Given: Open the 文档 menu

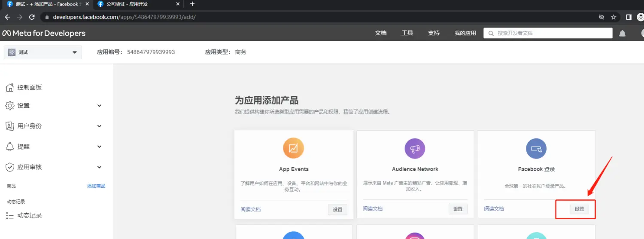Looking at the screenshot, I should coord(381,33).
